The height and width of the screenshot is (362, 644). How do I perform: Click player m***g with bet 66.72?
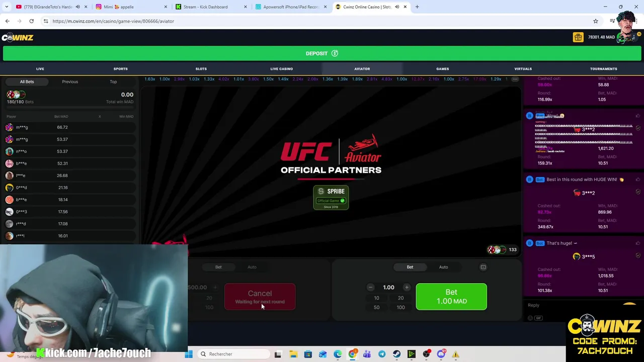70,127
